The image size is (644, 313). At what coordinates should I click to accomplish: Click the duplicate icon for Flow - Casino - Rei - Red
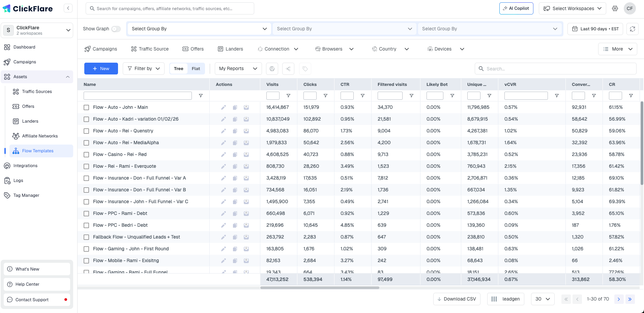point(235,155)
